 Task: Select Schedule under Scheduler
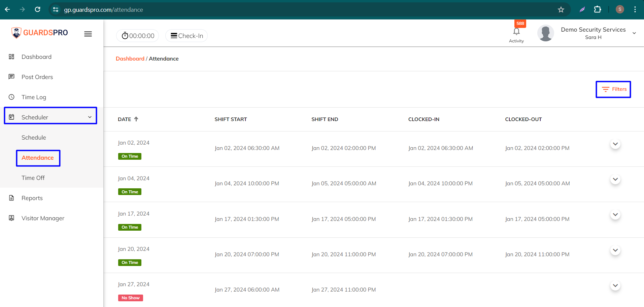(x=34, y=137)
